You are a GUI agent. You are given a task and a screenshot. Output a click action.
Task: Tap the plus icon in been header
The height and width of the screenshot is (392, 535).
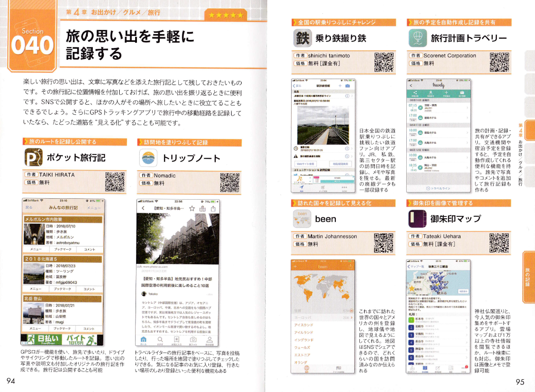pos(295,266)
